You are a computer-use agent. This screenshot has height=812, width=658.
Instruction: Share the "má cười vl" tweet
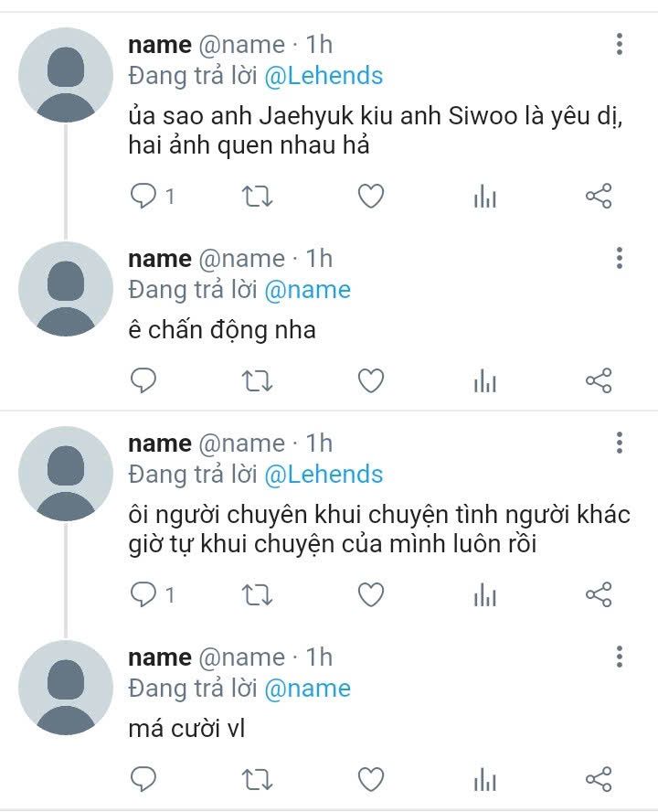coord(598,778)
